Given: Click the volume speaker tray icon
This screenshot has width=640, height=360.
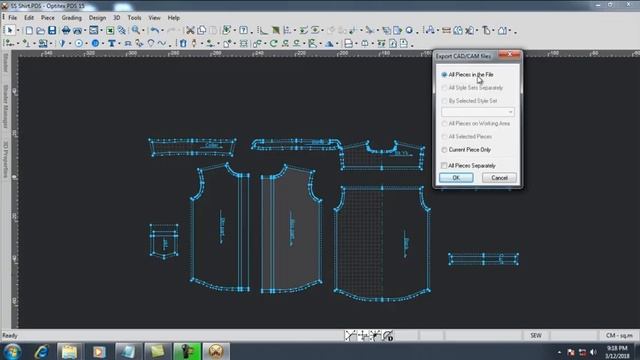Looking at the screenshot, I should pyautogui.click(x=593, y=352).
